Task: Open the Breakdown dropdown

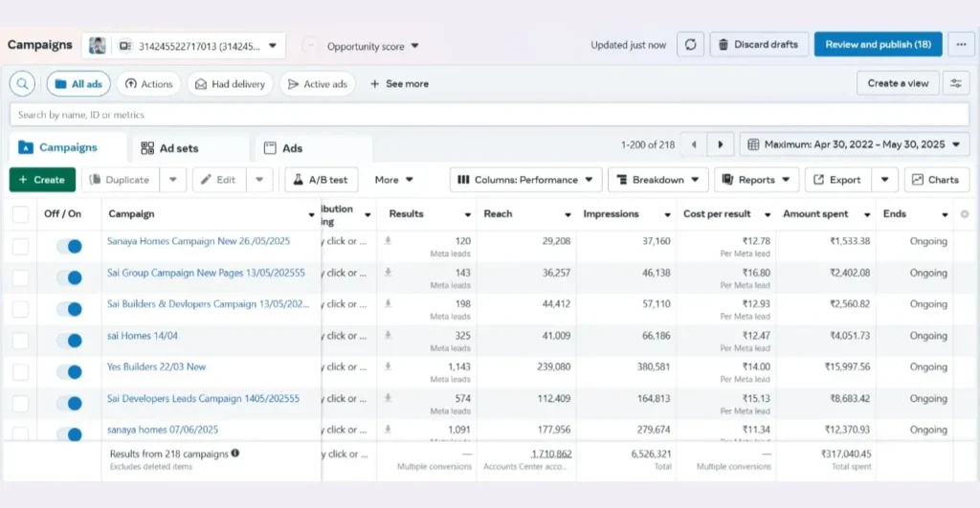Action: click(x=657, y=180)
